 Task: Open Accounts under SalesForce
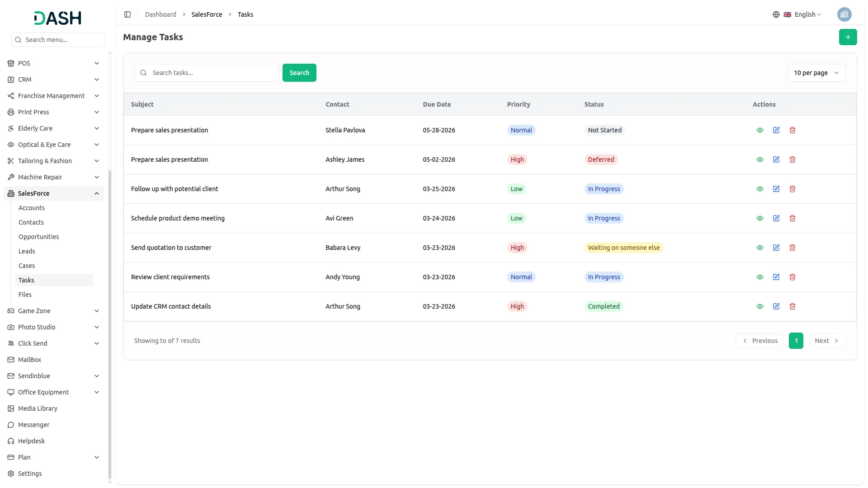[54, 208]
